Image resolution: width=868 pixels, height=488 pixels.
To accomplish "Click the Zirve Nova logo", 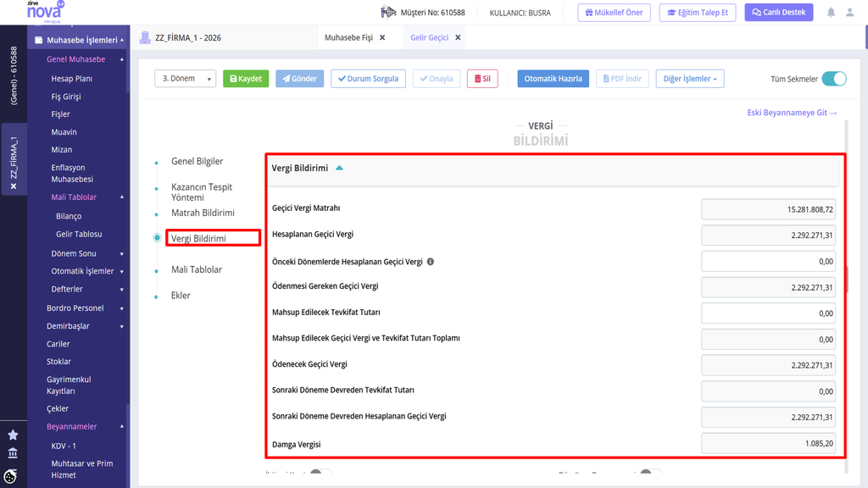I will 45,12.
